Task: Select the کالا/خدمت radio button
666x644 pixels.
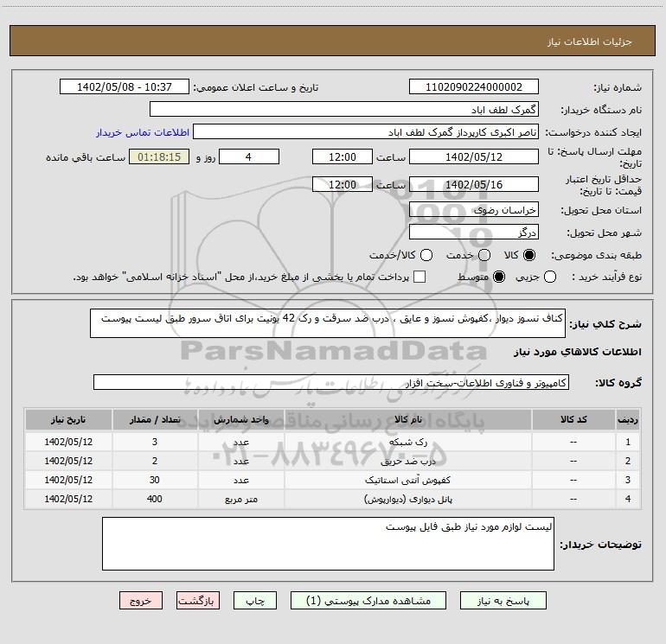Action: [x=426, y=255]
